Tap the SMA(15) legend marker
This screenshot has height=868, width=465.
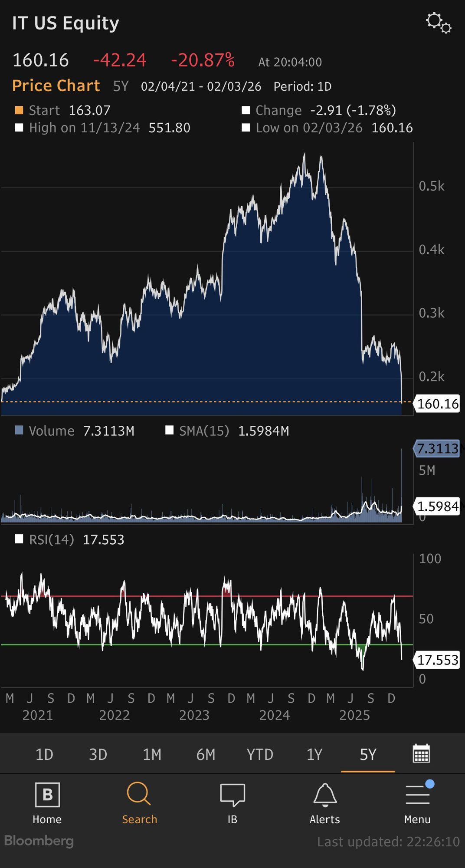(x=170, y=430)
